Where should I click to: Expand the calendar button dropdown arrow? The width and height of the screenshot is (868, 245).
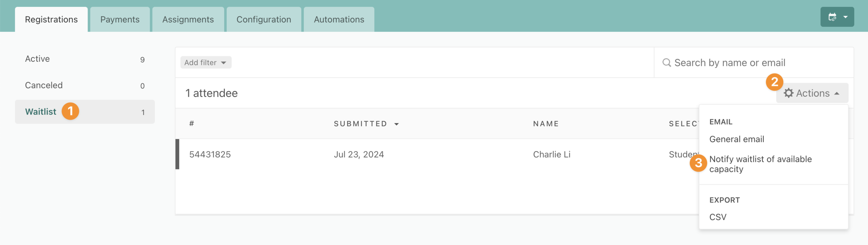tap(845, 17)
